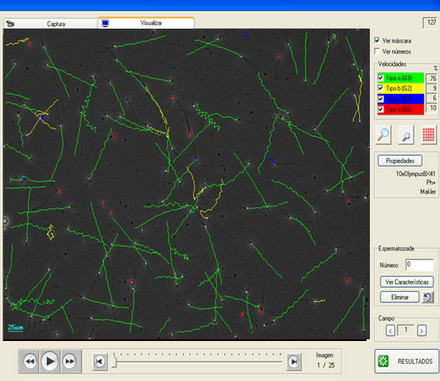Screen dimensions: 440x381
Task: Click the fast forward button
Action: (x=70, y=361)
